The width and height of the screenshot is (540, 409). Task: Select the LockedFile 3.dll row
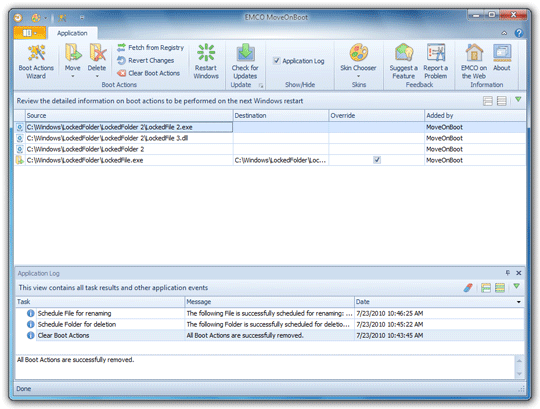coord(270,138)
